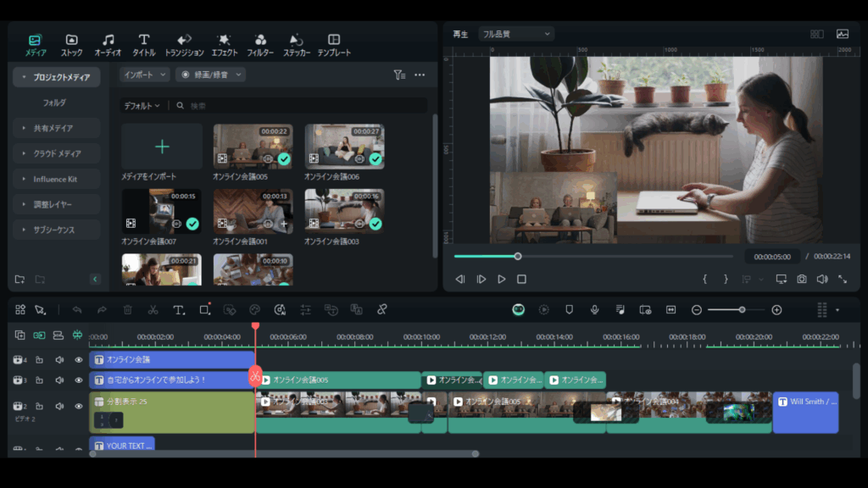868x488 pixels.
Task: Open the トランジション tab
Action: click(x=184, y=45)
